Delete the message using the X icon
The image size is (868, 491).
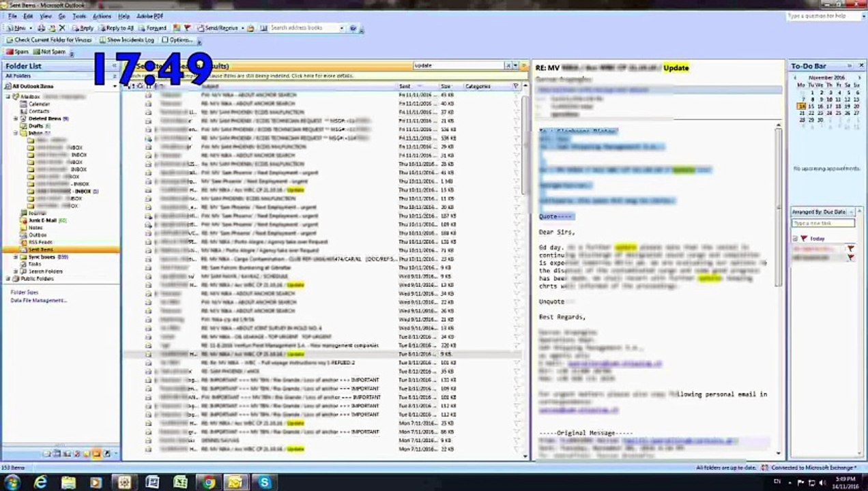[x=62, y=28]
